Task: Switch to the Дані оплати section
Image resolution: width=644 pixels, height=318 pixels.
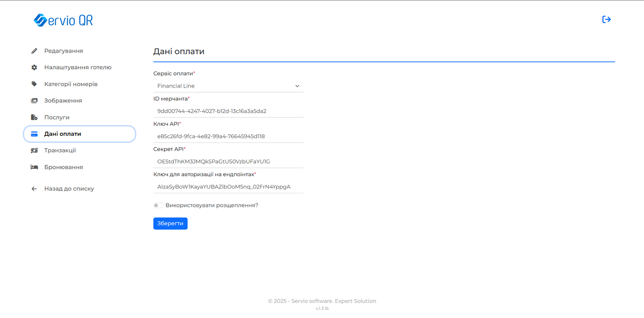Action: point(63,134)
